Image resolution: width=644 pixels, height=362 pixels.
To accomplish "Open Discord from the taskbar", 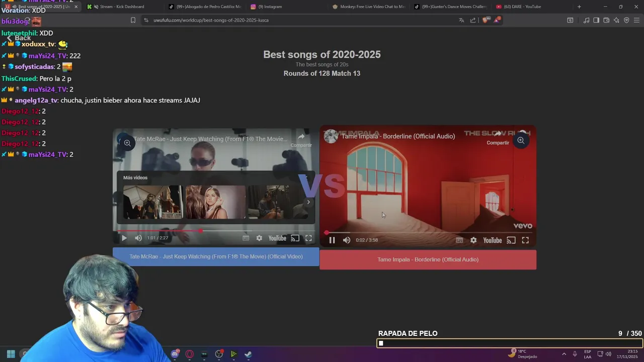I will click(x=175, y=354).
